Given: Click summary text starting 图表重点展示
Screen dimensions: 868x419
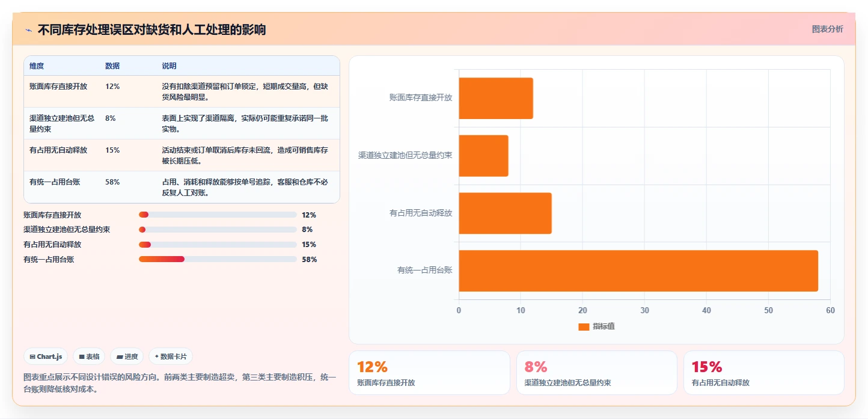Looking at the screenshot, I should pos(180,383).
